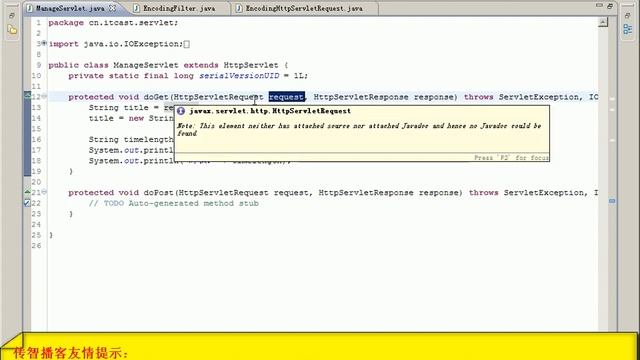Click the Java file icon on ManageServlet.java tab
Viewport: 640px width, 360px height.
tap(29, 8)
